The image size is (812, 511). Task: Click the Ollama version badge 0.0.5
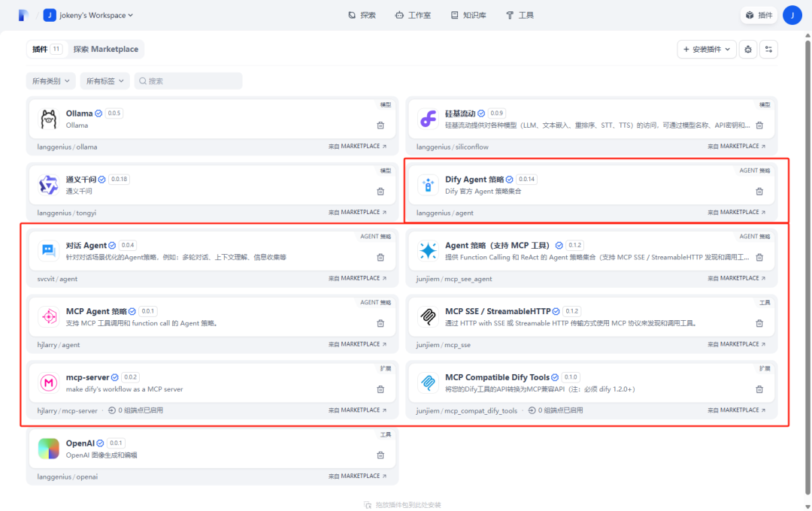pos(114,113)
